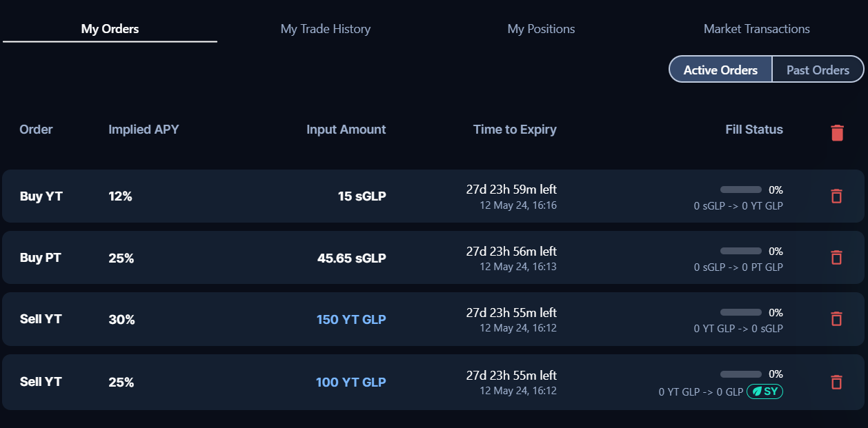This screenshot has height=428, width=868.
Task: Click the 150 YT GLP amount link
Action: pyautogui.click(x=351, y=319)
